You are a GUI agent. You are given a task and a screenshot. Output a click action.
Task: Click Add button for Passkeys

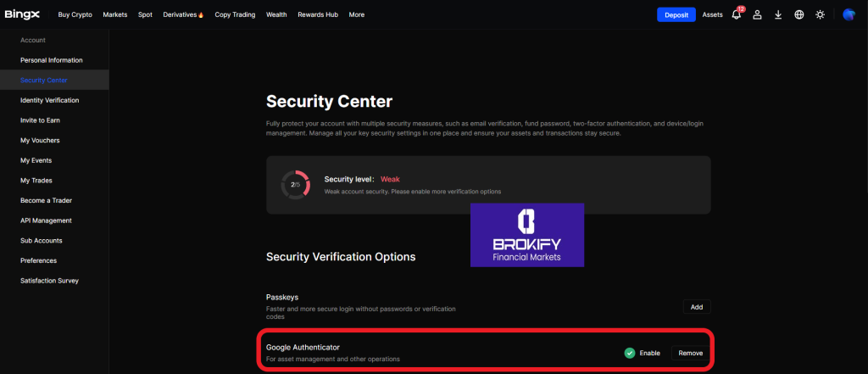(x=697, y=307)
